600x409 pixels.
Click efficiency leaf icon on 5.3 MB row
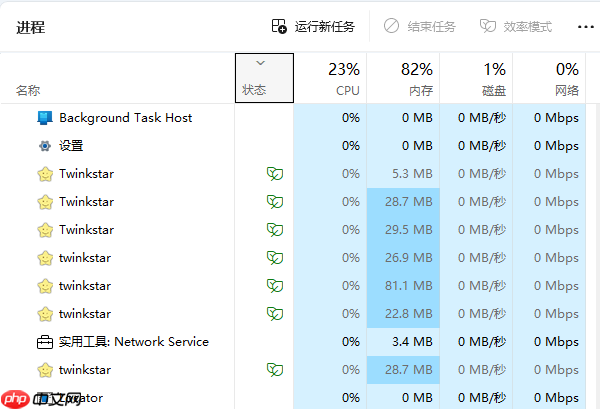[x=273, y=174]
